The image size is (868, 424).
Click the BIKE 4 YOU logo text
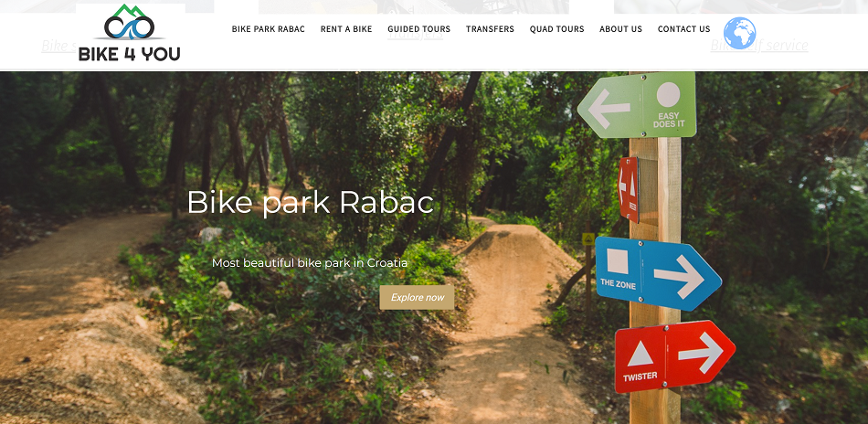[130, 54]
